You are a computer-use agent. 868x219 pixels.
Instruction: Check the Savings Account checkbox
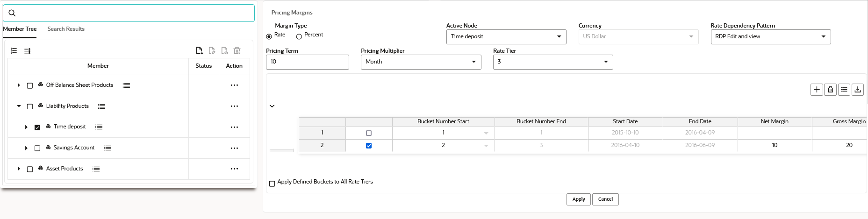(x=37, y=148)
